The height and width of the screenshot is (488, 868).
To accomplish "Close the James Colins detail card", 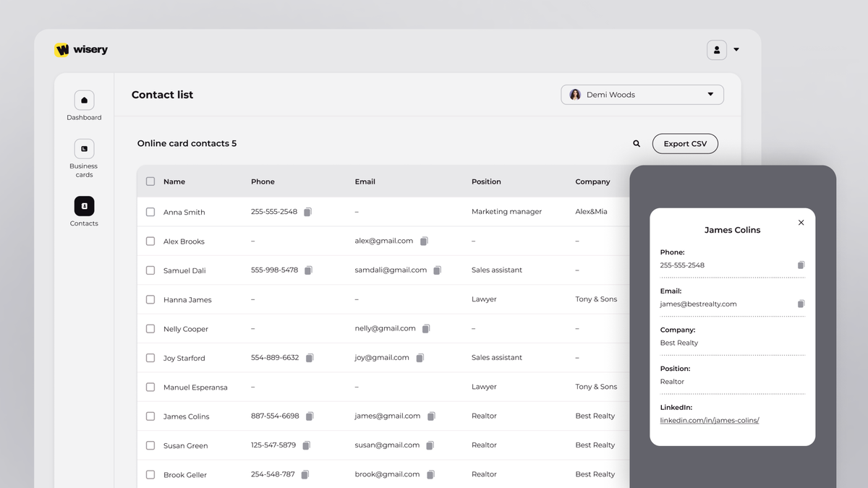I will (801, 223).
